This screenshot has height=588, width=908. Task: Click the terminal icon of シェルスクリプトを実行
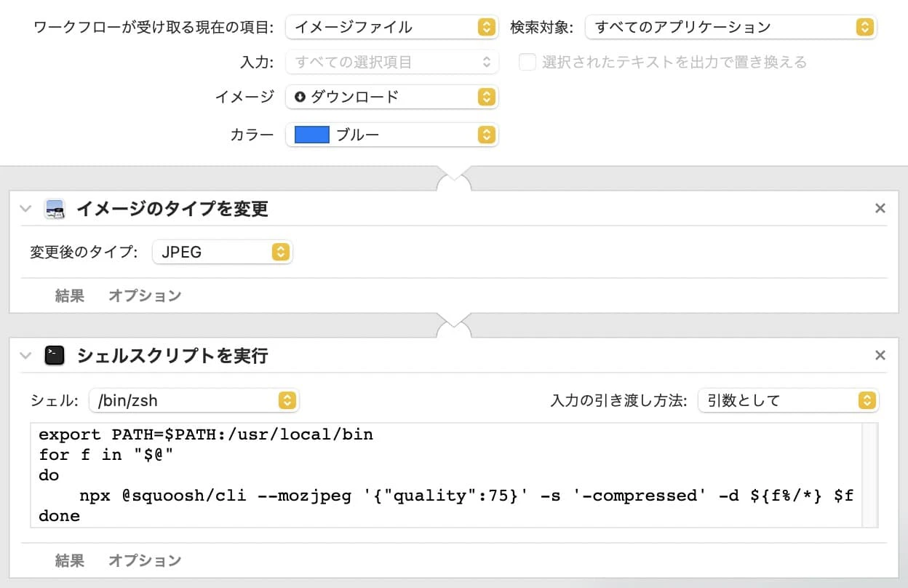[x=55, y=356]
